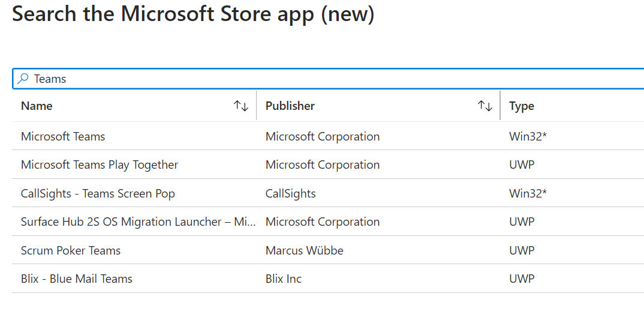
Task: Select Microsoft Teams Play Together
Action: point(100,165)
